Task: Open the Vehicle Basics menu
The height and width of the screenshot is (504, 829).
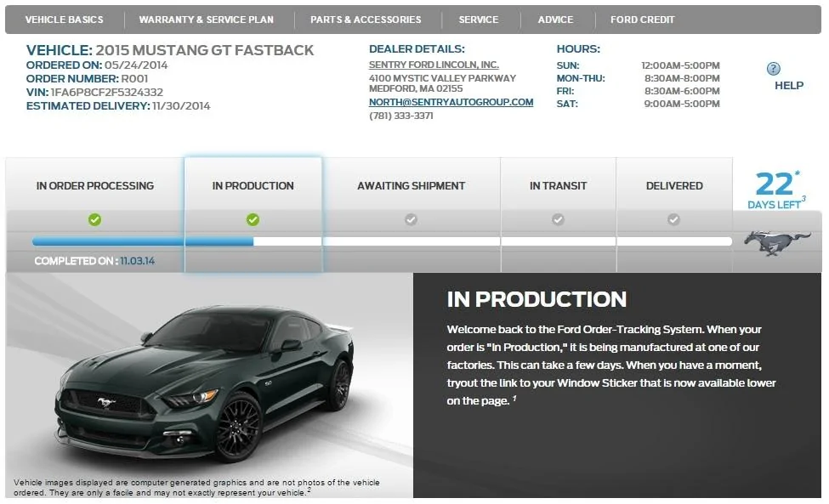Action: [x=65, y=20]
